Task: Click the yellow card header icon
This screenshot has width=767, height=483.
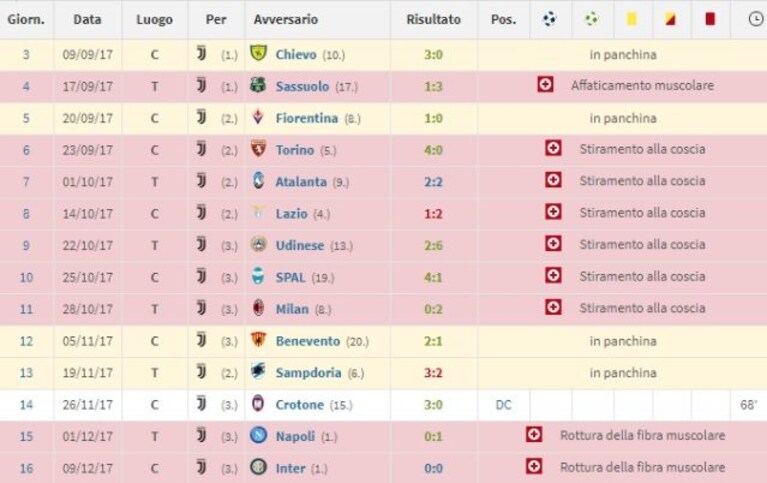Action: click(632, 19)
